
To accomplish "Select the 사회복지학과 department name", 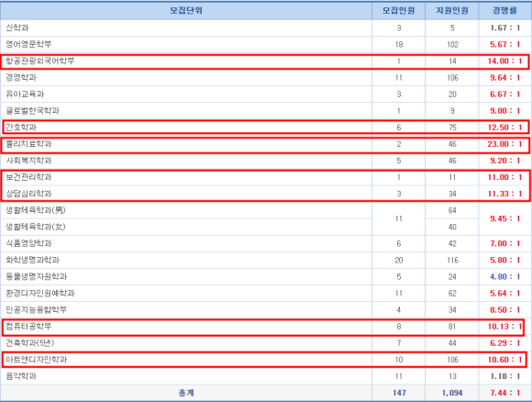I will (x=28, y=161).
